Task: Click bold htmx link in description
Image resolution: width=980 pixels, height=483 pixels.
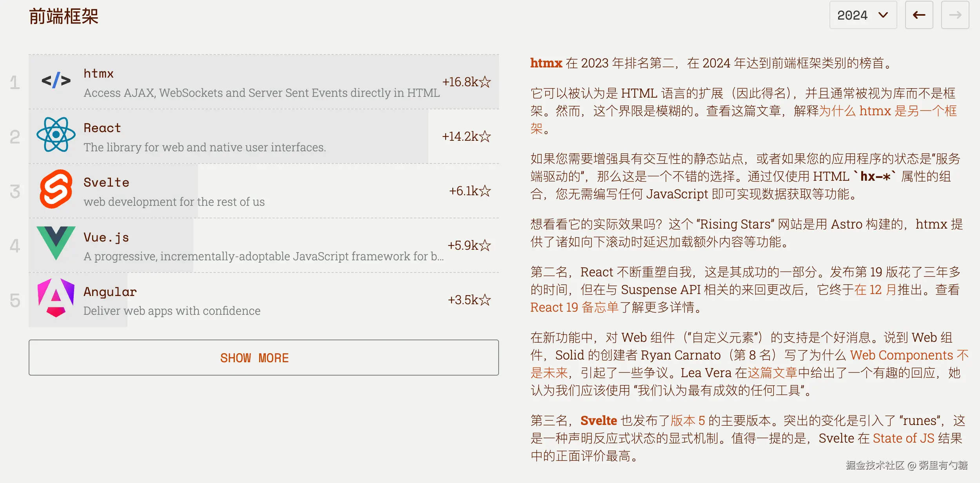Action: 546,63
